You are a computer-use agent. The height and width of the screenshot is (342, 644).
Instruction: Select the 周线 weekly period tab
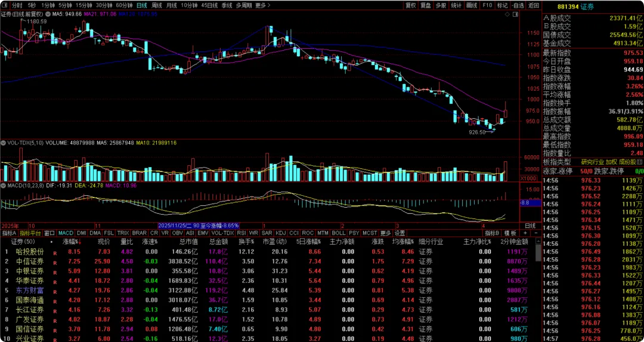coord(156,5)
